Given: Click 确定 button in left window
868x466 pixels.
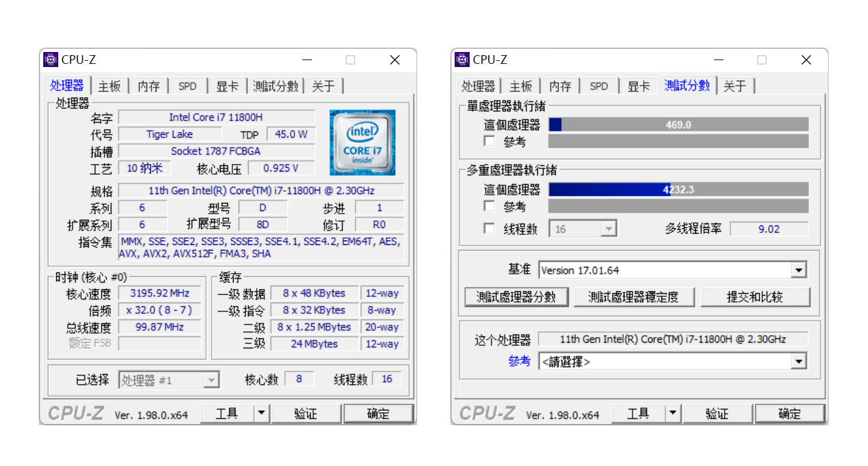Looking at the screenshot, I should pyautogui.click(x=378, y=413).
